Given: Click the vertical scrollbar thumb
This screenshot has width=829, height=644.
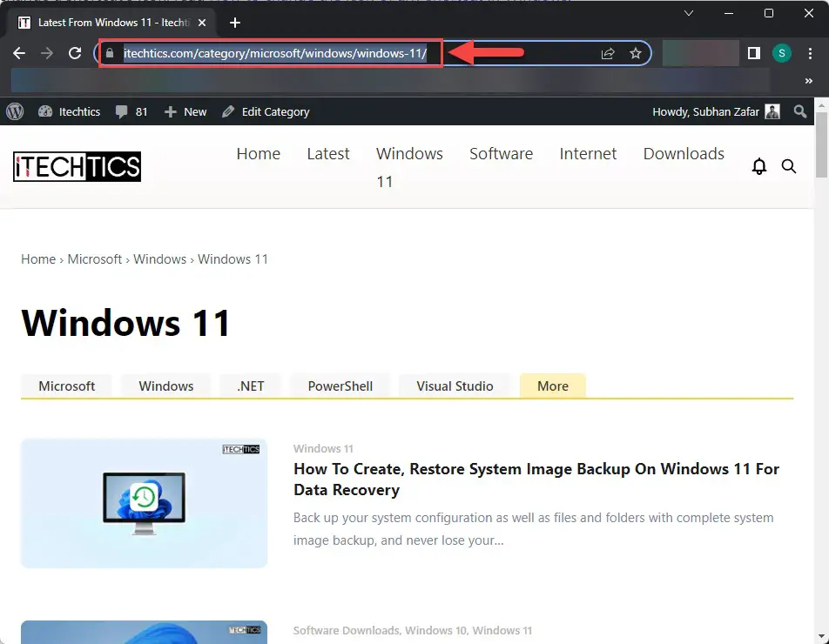Looking at the screenshot, I should point(821,144).
